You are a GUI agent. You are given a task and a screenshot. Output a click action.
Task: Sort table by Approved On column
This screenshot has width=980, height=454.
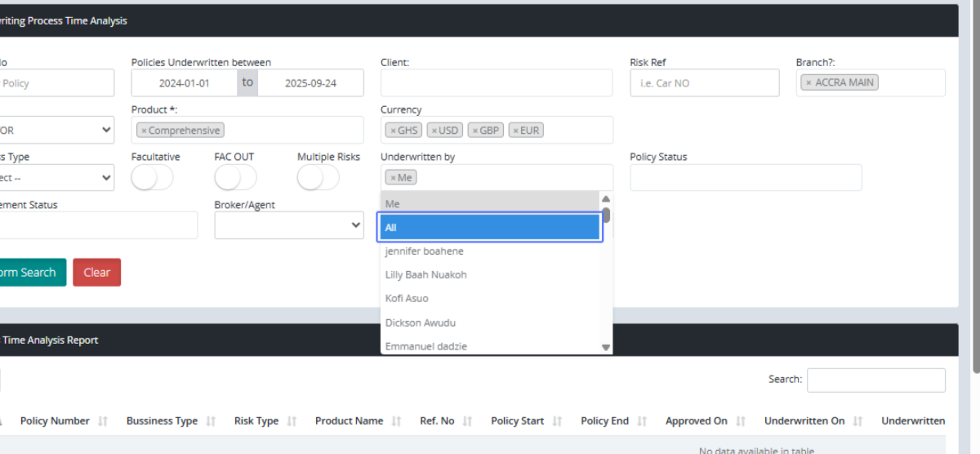696,421
